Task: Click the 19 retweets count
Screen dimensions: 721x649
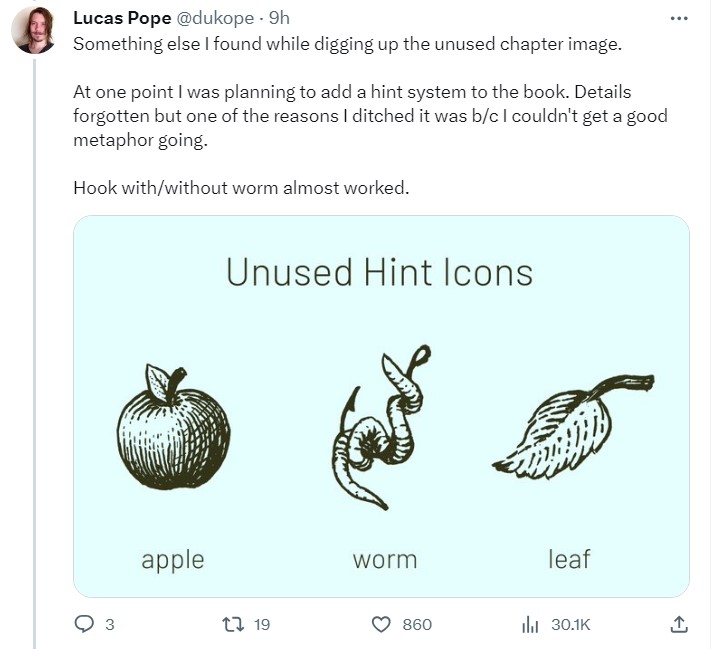Action: 262,624
